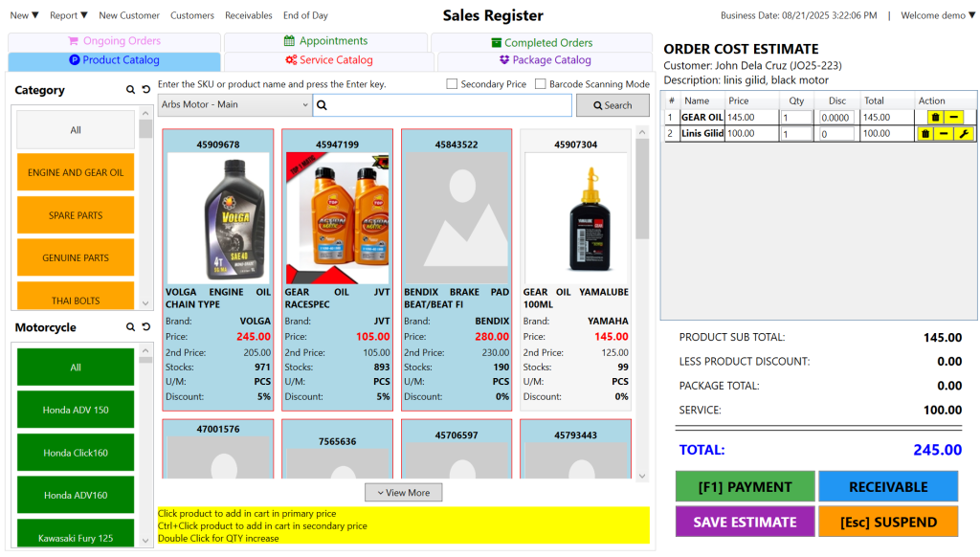Image resolution: width=980 pixels, height=557 pixels.
Task: Open the Arbs Motor - Main branch dropdown
Action: pos(234,104)
